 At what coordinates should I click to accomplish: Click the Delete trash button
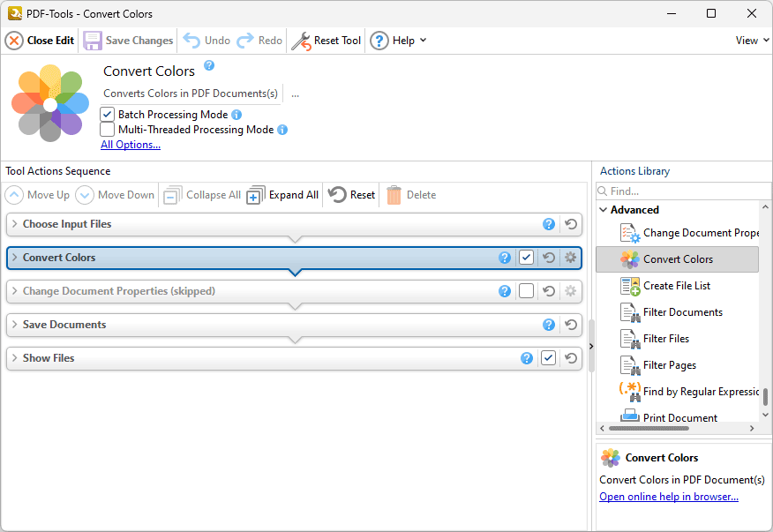point(411,195)
